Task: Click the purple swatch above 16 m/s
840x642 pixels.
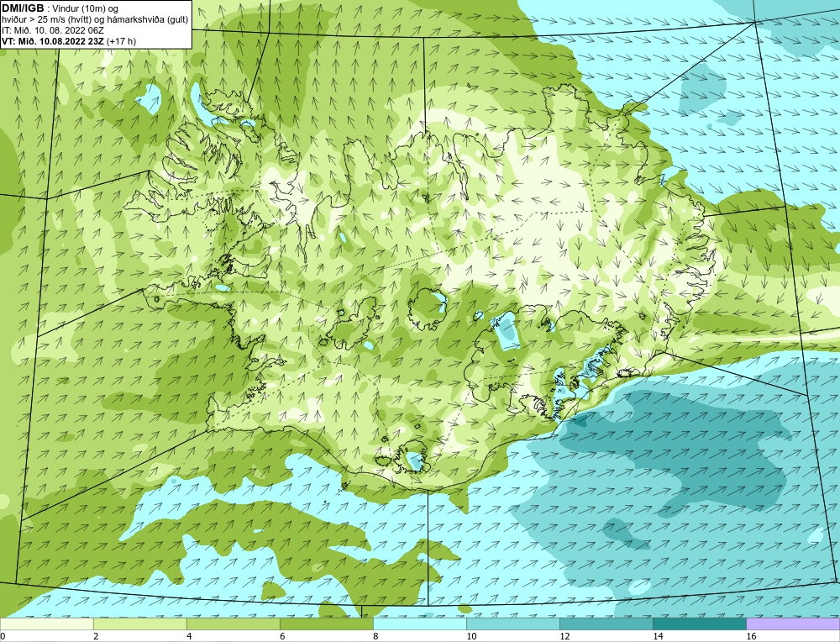Action: [793, 624]
